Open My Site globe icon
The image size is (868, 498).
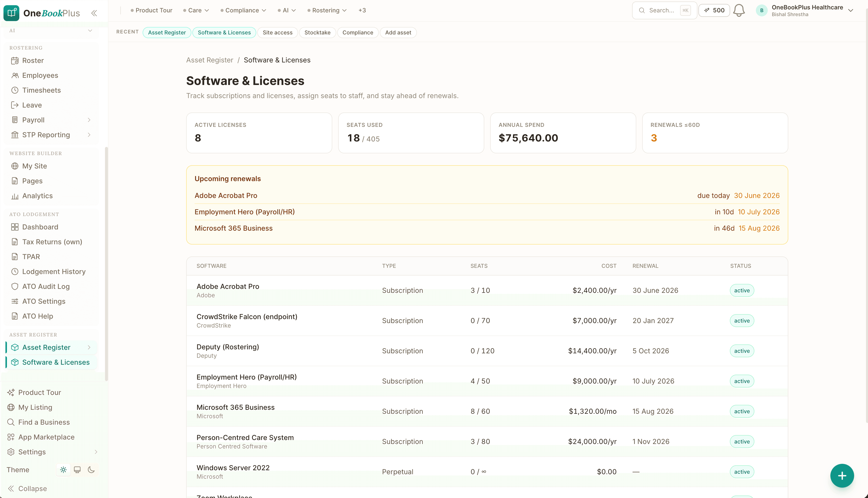point(15,166)
